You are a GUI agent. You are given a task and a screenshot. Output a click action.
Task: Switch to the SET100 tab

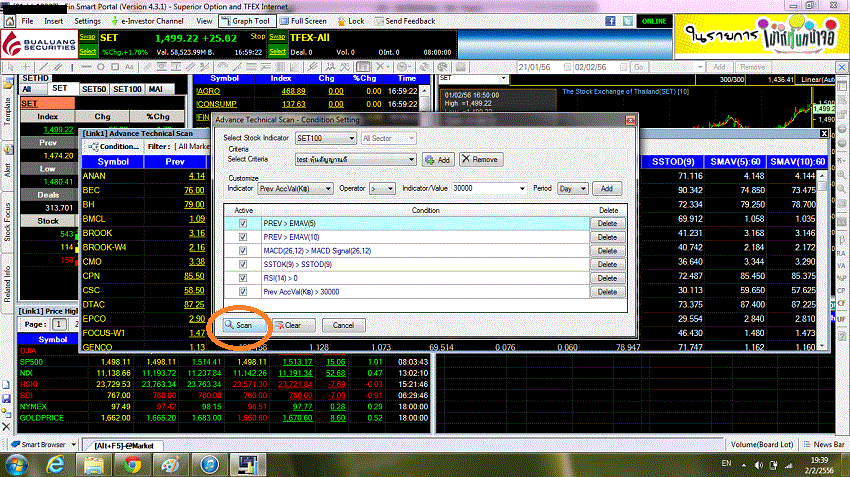point(127,89)
